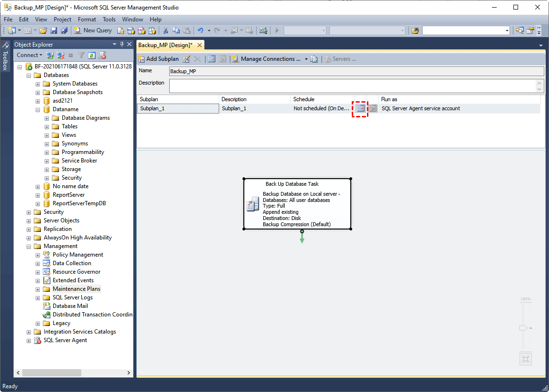Click the Solution Explorer search window icon
This screenshot has width=549, height=392.
tap(520, 30)
